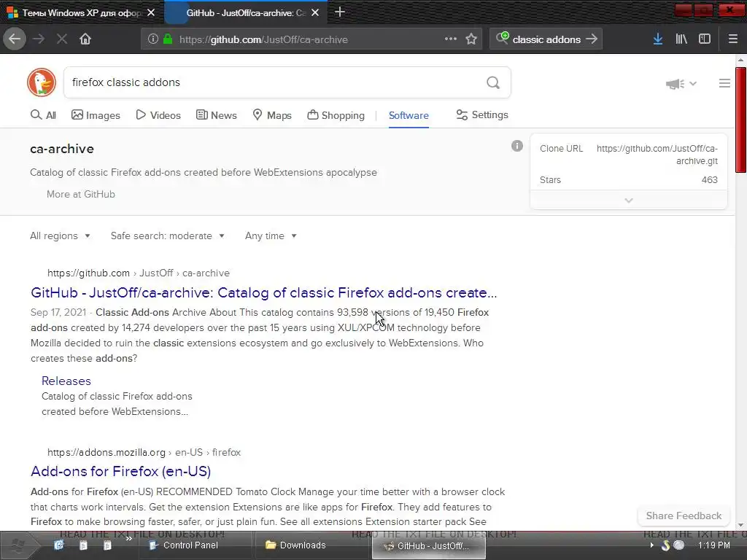The height and width of the screenshot is (560, 747).
Task: Switch to All search results
Action: coord(43,114)
